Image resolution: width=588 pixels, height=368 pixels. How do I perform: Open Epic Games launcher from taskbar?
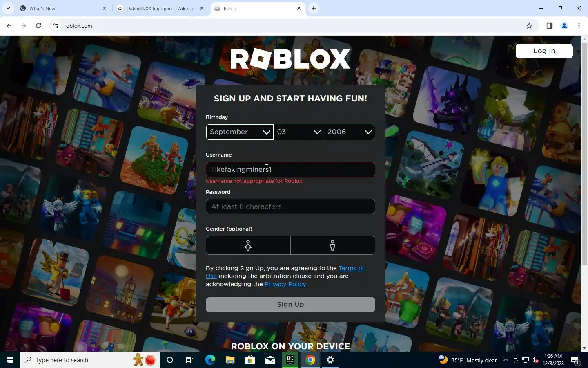click(290, 360)
